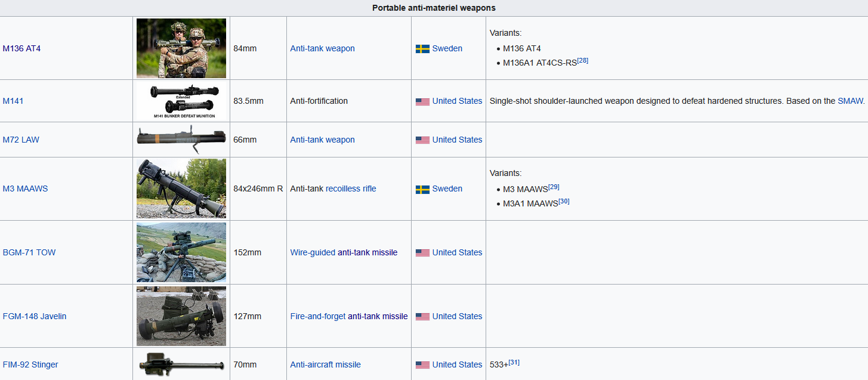This screenshot has width=868, height=380.
Task: Open the M3 MAAWS recoilless rifle photo
Action: click(x=181, y=189)
